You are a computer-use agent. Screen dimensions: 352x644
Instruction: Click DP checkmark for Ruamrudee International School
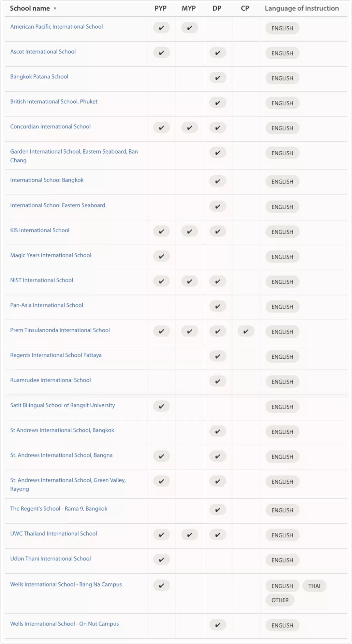pos(218,381)
